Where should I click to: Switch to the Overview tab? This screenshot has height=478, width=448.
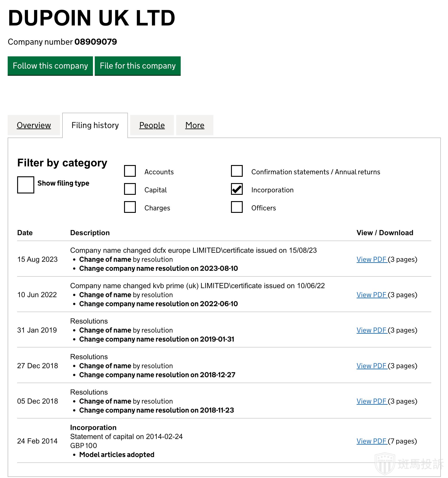34,125
